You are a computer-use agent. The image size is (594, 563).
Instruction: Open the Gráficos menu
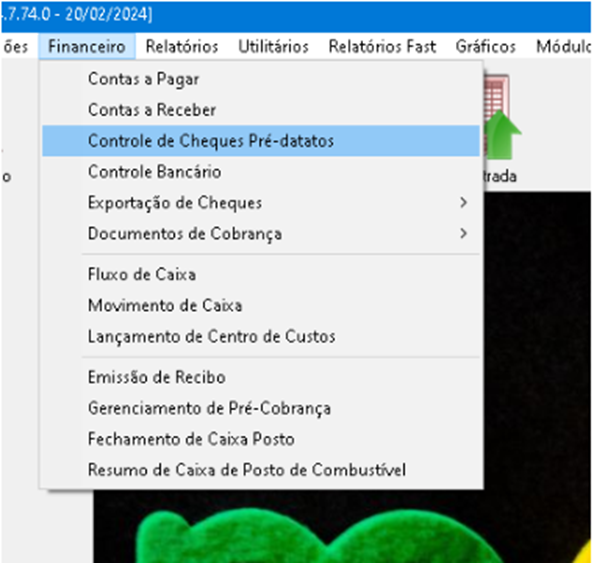click(x=486, y=47)
